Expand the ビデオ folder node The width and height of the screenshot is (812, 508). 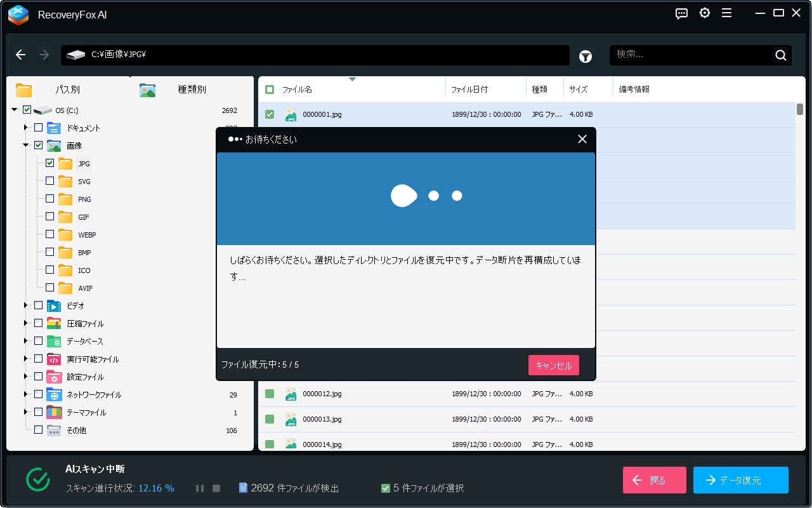coord(24,305)
